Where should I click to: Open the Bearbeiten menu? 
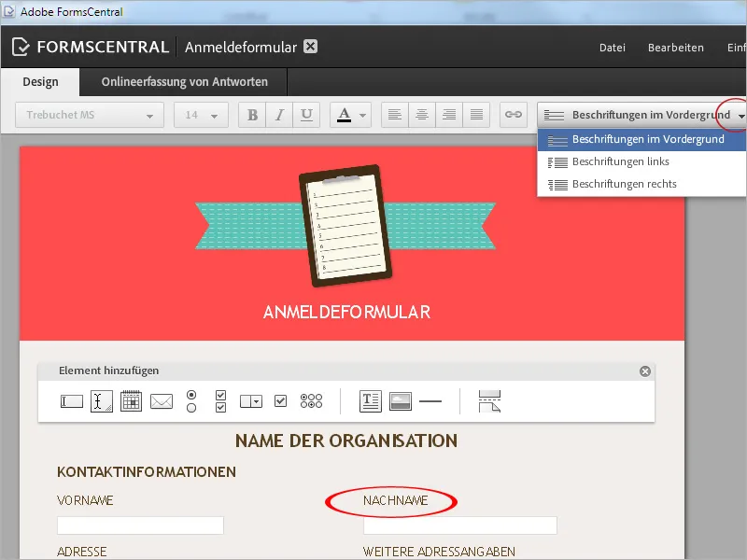point(675,48)
